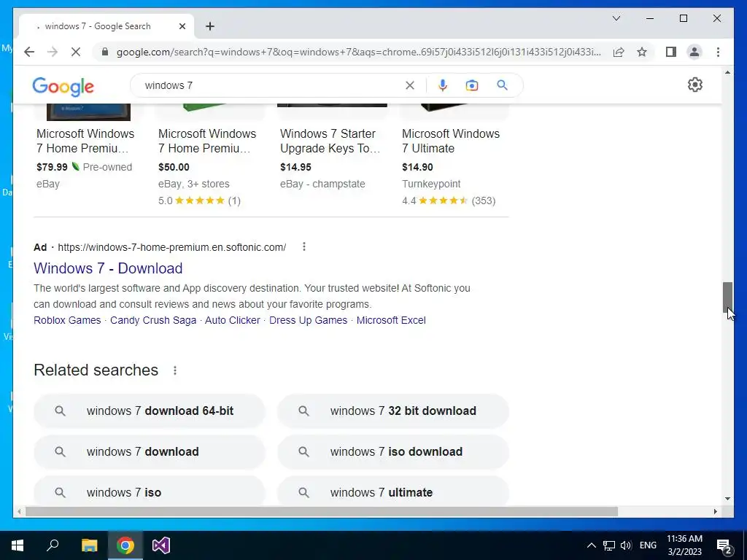Submit search using magnifier icon
The image size is (747, 560).
point(502,85)
